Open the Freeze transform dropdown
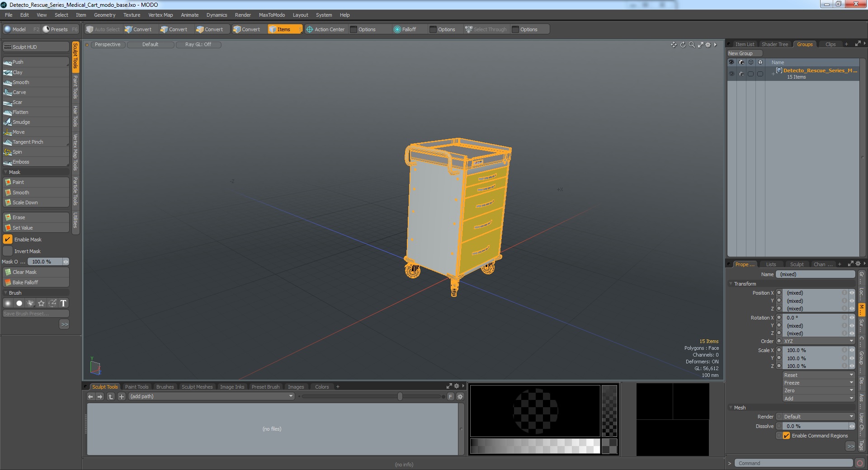Screen dimensions: 868x470 click(x=819, y=383)
